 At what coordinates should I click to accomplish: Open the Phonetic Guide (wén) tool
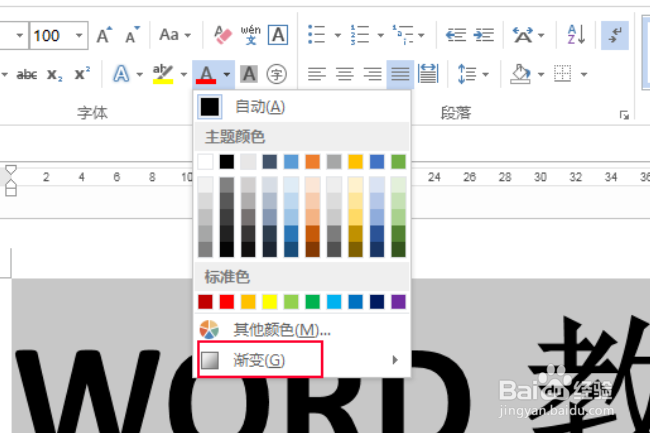tap(250, 35)
